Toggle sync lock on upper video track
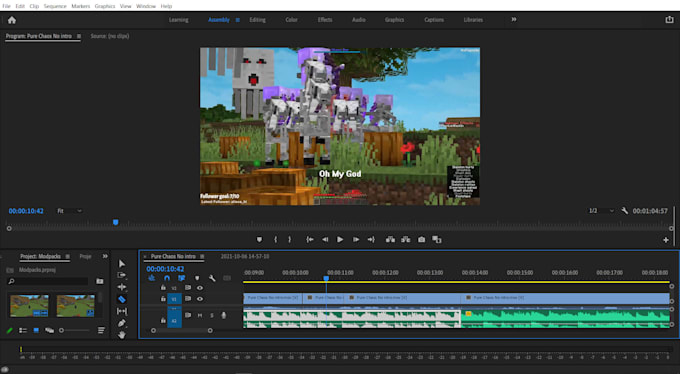The width and height of the screenshot is (680, 374). point(188,288)
